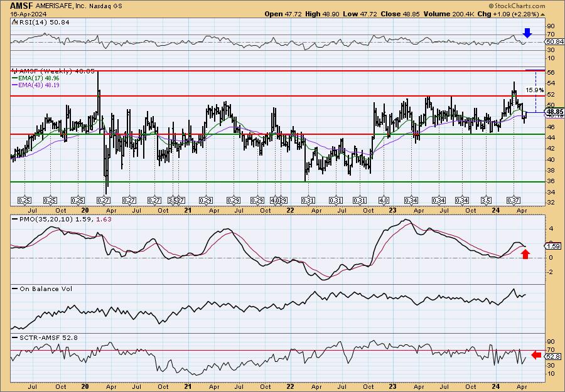The width and height of the screenshot is (565, 392).
Task: Click the 4 label on PMO axis
Action: click(x=551, y=228)
